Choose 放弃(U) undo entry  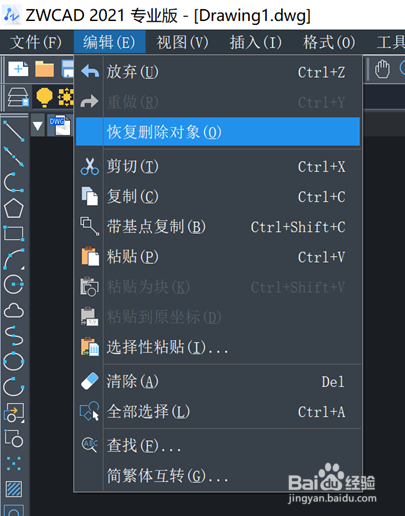(218, 72)
